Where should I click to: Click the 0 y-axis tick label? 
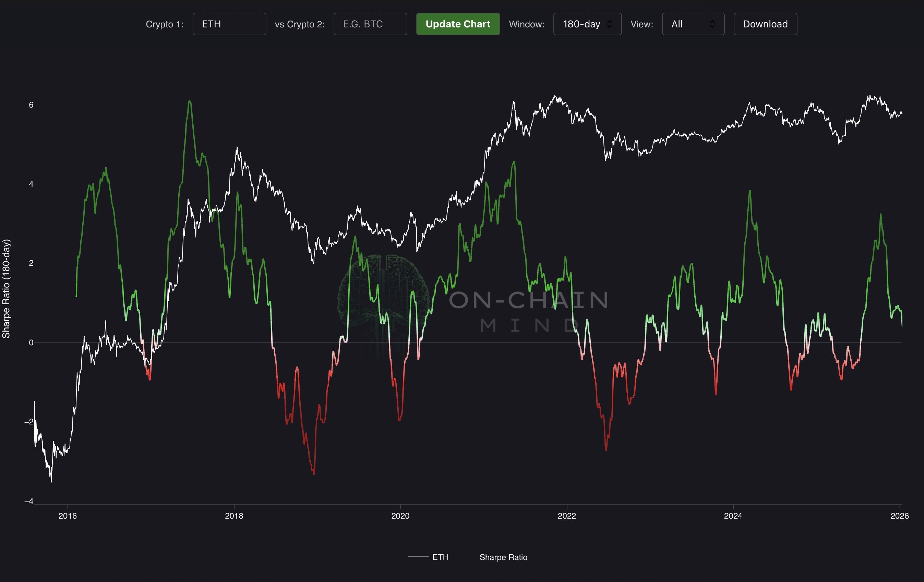tap(31, 342)
